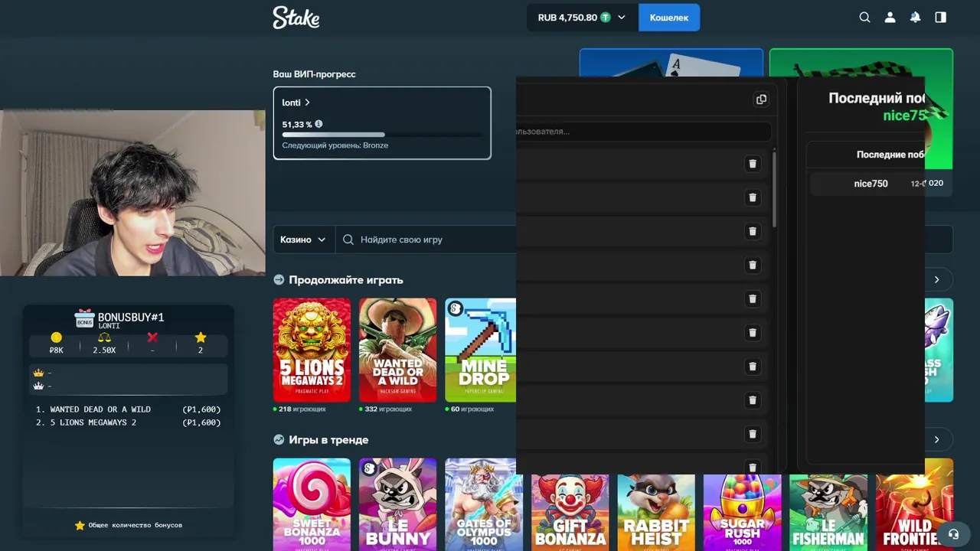Viewport: 980px width, 551px height.
Task: Open the RUB 4,750.80 balance dropdown
Action: pos(582,17)
